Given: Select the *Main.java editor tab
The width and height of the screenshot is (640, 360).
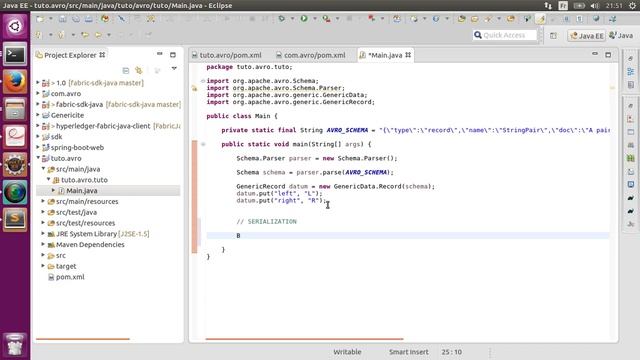Looking at the screenshot, I should pyautogui.click(x=385, y=55).
